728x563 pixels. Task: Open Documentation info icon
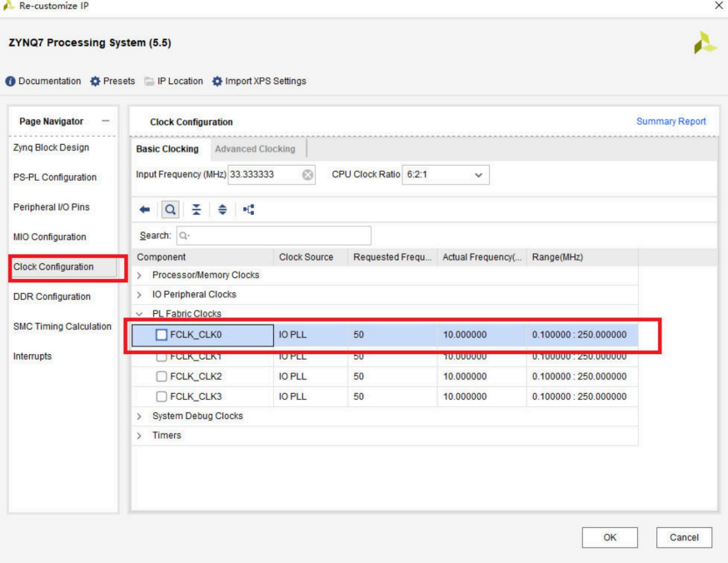[11, 82]
